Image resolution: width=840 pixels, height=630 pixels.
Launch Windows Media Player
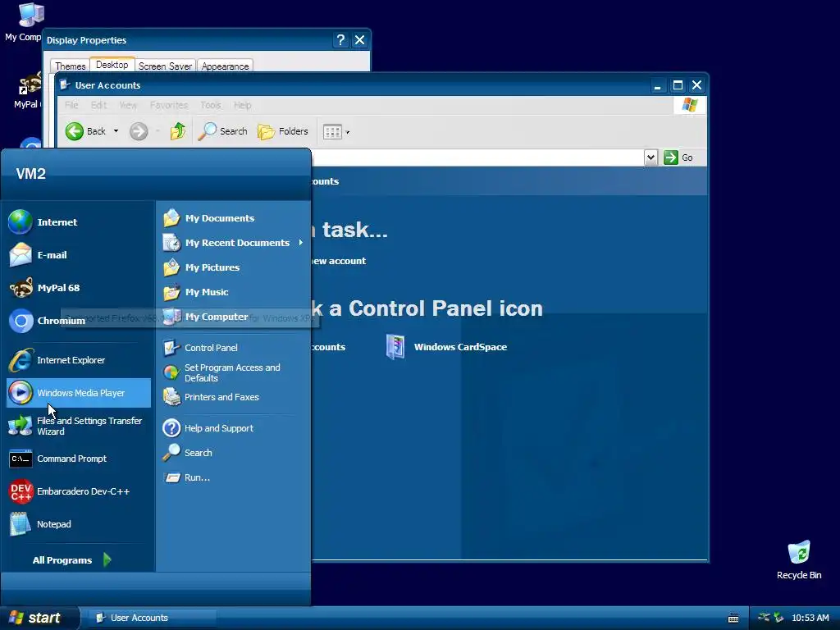click(x=78, y=393)
